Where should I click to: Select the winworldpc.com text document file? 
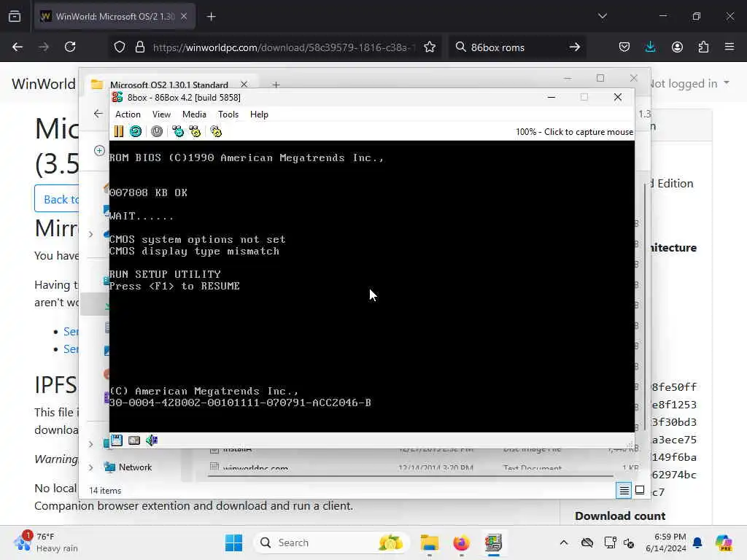(x=255, y=467)
